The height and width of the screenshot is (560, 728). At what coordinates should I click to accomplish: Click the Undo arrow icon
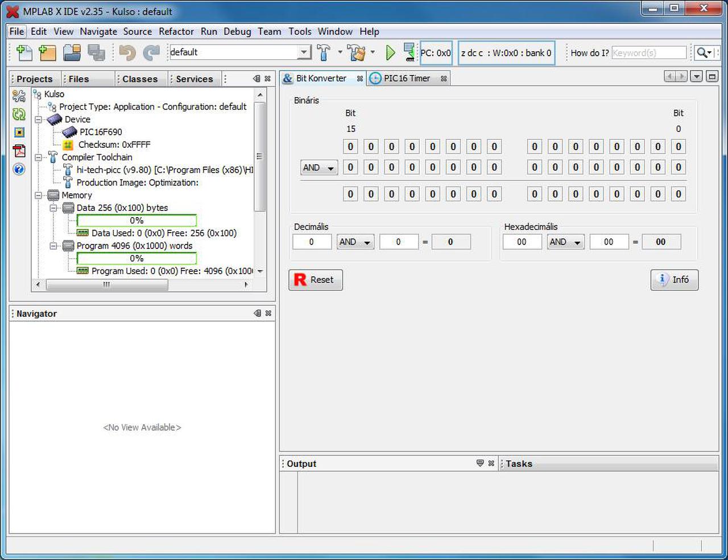pyautogui.click(x=127, y=52)
